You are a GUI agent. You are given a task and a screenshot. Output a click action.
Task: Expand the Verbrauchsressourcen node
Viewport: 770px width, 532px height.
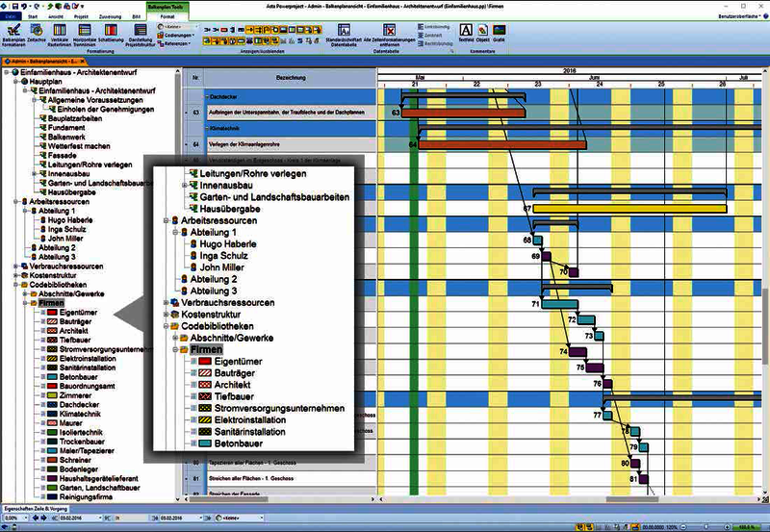click(15, 266)
